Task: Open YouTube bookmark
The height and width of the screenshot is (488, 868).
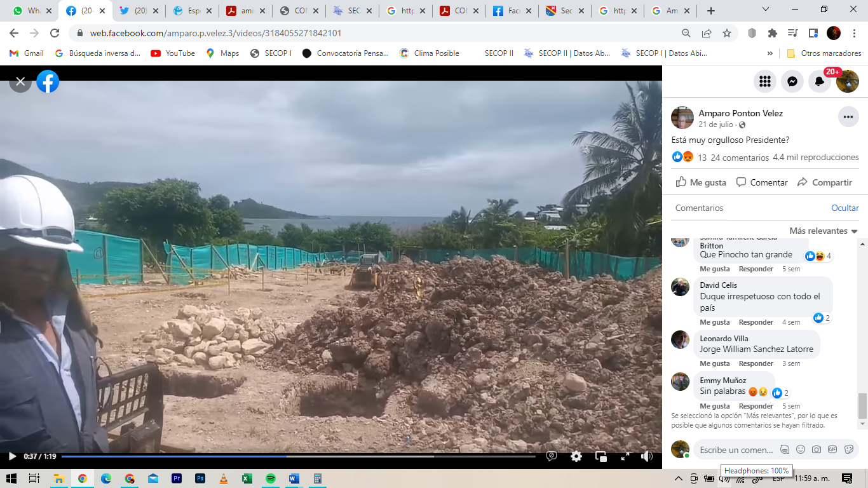Action: point(173,53)
